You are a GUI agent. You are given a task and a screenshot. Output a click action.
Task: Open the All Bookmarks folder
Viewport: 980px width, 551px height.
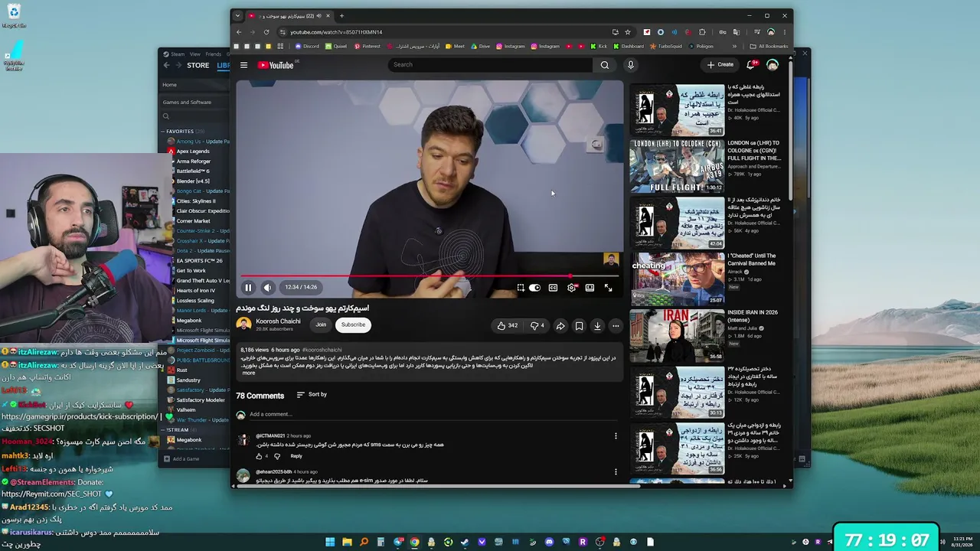769,47
